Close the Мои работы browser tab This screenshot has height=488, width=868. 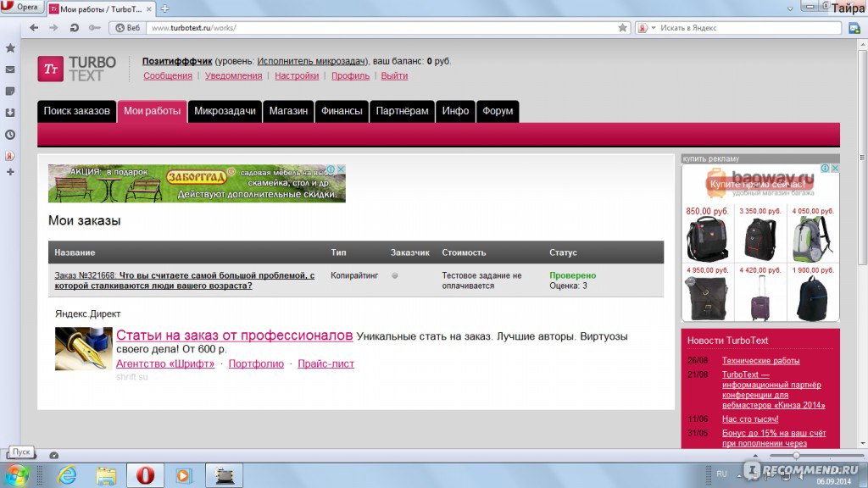click(x=149, y=9)
